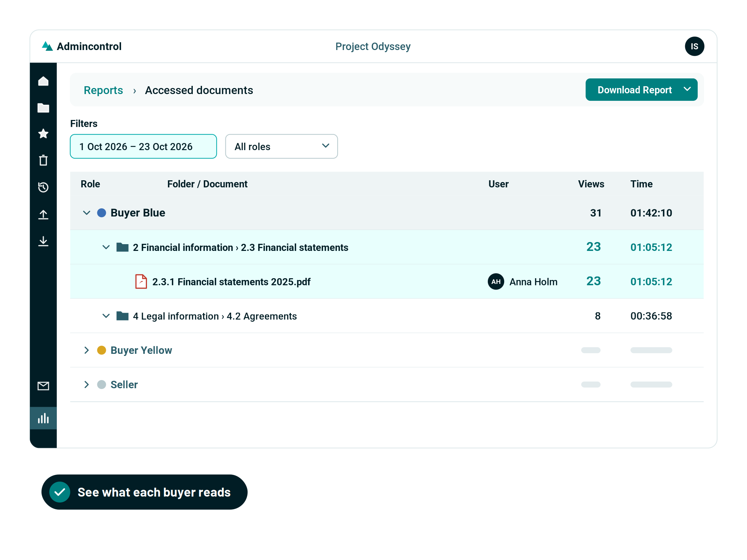Open the Trash icon in sidebar
747x560 pixels.
pyautogui.click(x=43, y=160)
